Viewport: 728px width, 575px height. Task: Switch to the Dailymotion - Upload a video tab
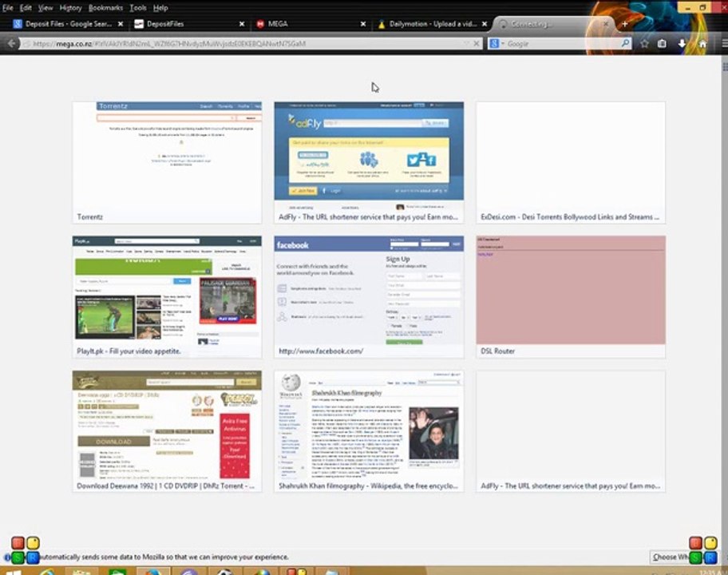[431, 24]
